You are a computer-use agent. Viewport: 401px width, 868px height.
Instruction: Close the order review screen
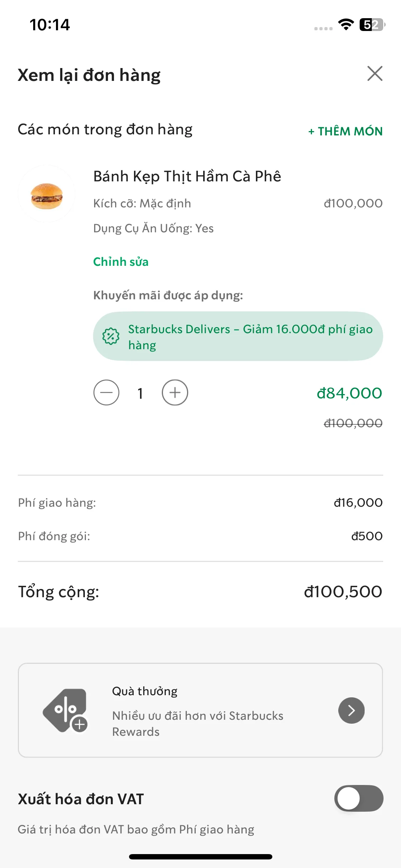click(375, 74)
